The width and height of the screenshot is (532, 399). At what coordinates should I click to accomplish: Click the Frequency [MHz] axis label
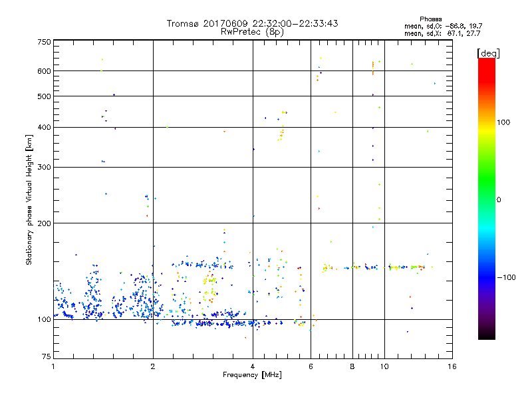tap(252, 376)
